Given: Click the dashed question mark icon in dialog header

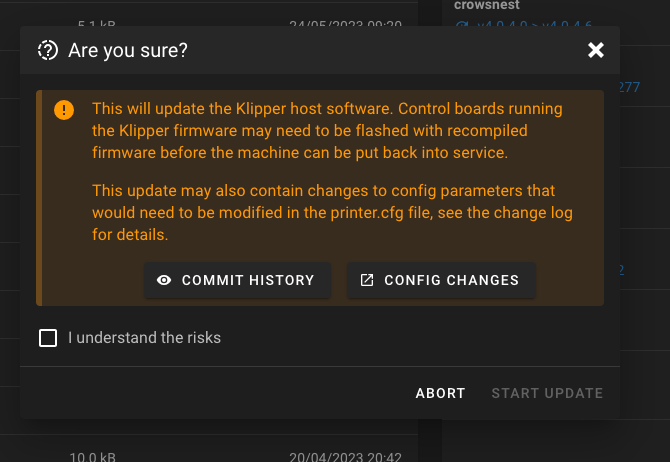Looking at the screenshot, I should (x=47, y=50).
